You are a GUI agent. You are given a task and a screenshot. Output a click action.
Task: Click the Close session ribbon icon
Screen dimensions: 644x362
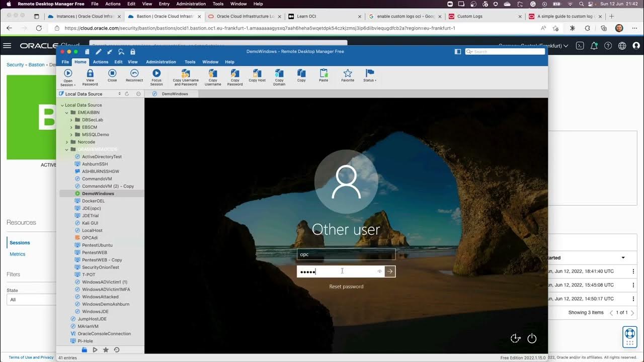[x=112, y=75]
